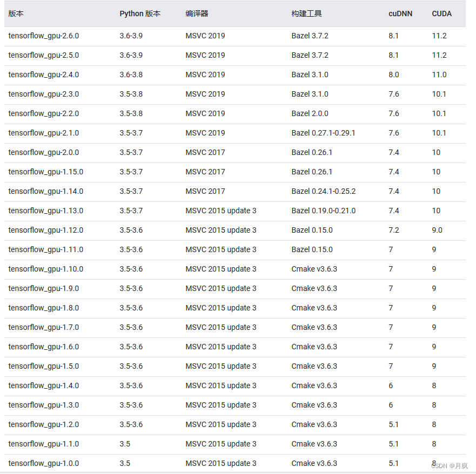Viewport: 476px width, 474px height.
Task: Select the tensorflow_gpu-2.3.0 cell
Action: [43, 94]
